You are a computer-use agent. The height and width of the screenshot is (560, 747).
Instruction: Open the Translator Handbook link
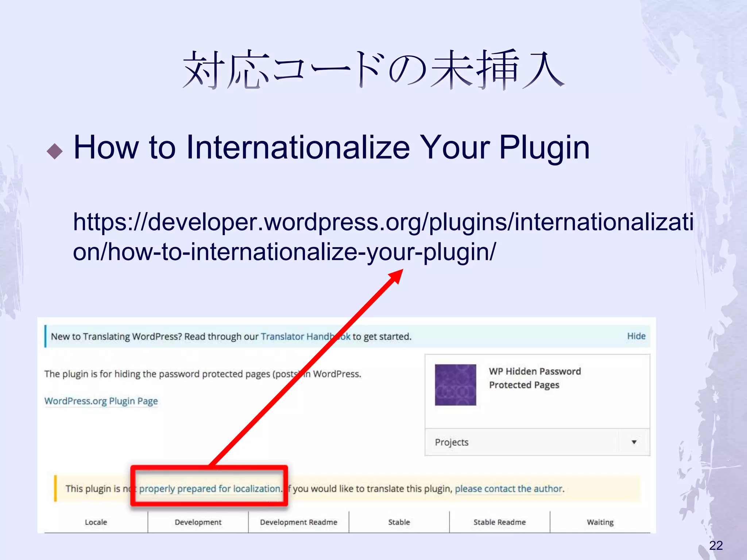306,336
